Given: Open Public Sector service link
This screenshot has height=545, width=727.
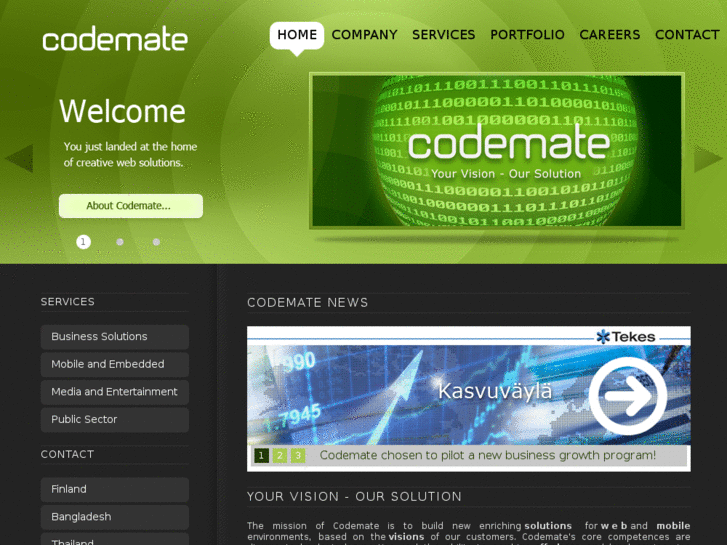Looking at the screenshot, I should pos(115,420).
